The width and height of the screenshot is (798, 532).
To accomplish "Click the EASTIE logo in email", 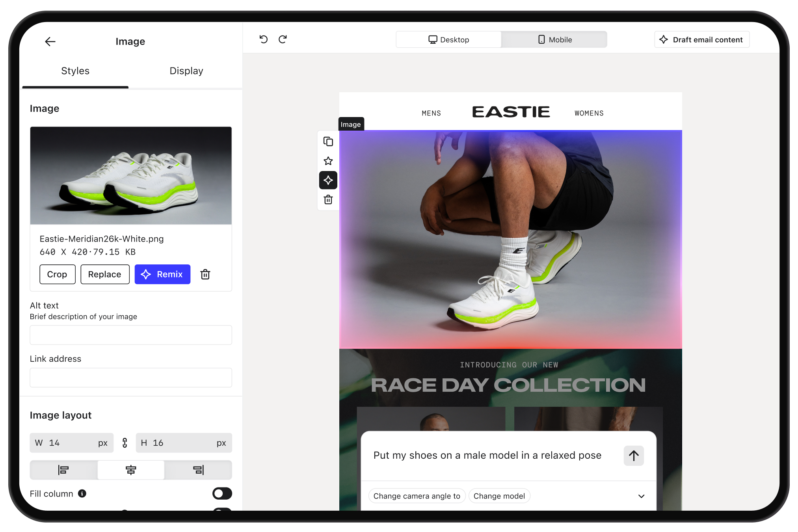I will pos(511,112).
